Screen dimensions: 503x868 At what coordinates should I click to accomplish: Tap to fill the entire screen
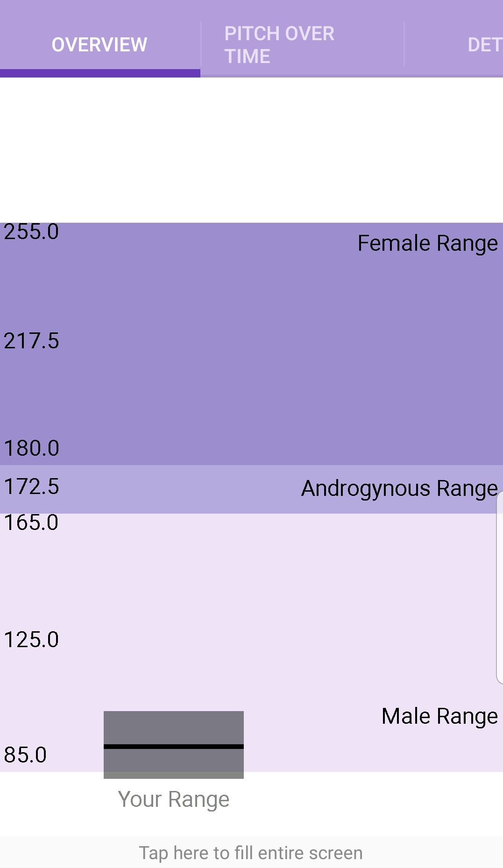pos(251,852)
